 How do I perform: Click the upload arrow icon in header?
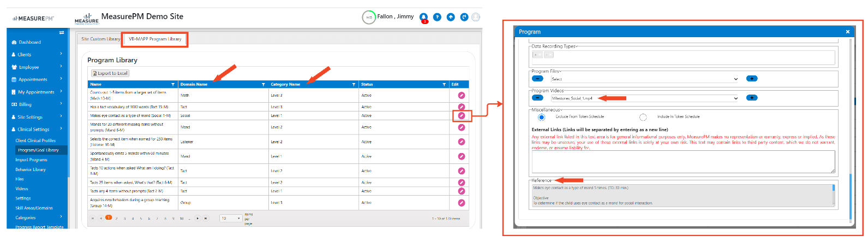[451, 17]
